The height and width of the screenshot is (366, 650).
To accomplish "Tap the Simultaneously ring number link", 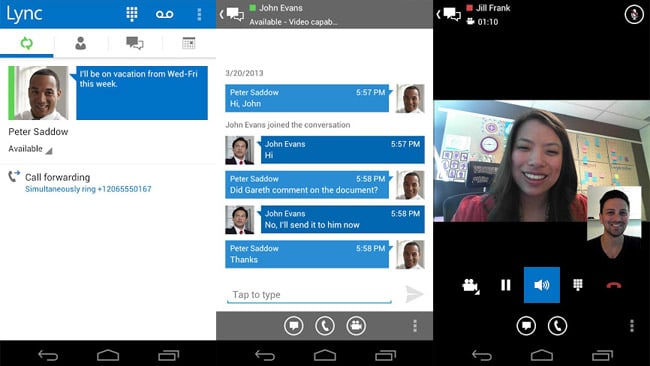I will (88, 189).
